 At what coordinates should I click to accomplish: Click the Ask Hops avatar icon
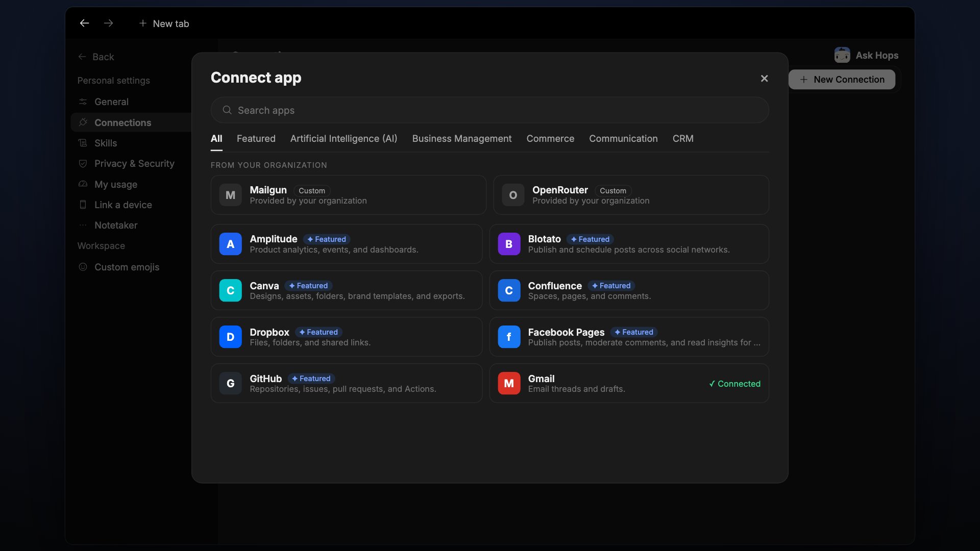tap(842, 55)
